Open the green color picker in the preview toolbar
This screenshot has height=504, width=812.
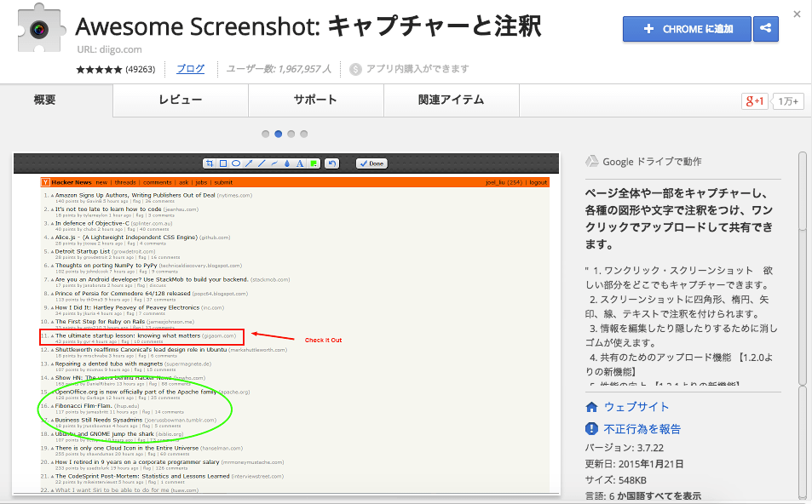coord(314,163)
